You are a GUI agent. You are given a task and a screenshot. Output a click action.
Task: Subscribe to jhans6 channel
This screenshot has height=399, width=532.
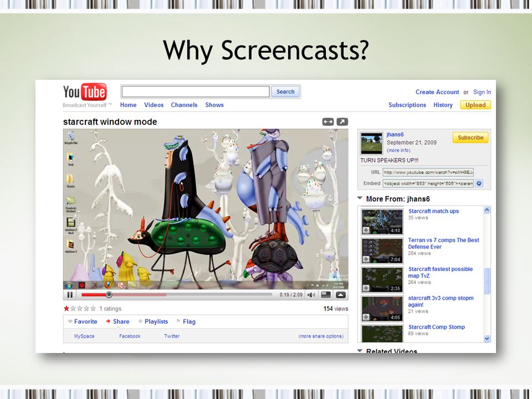[x=470, y=137]
